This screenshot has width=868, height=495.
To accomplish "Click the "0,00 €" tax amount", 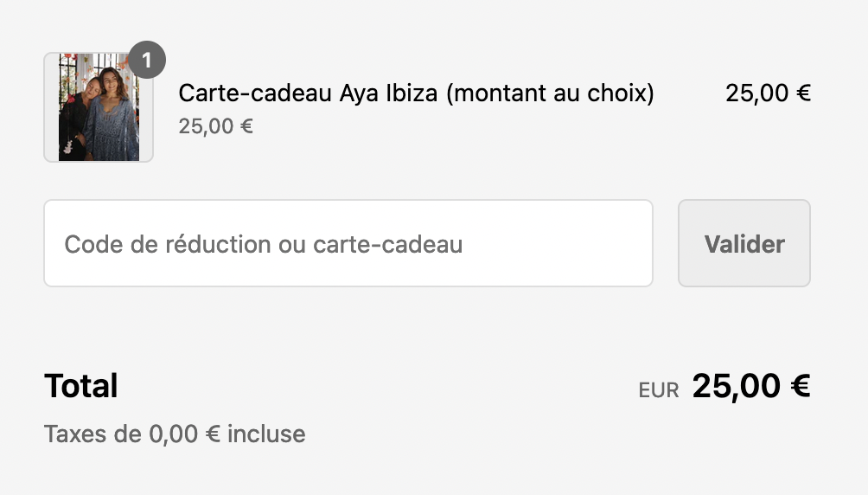I will pos(185,434).
